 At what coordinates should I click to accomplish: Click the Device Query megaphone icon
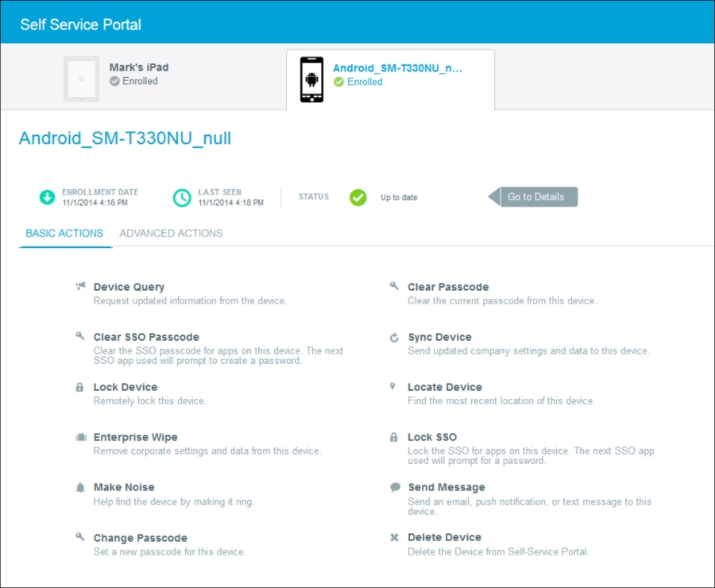click(x=80, y=287)
